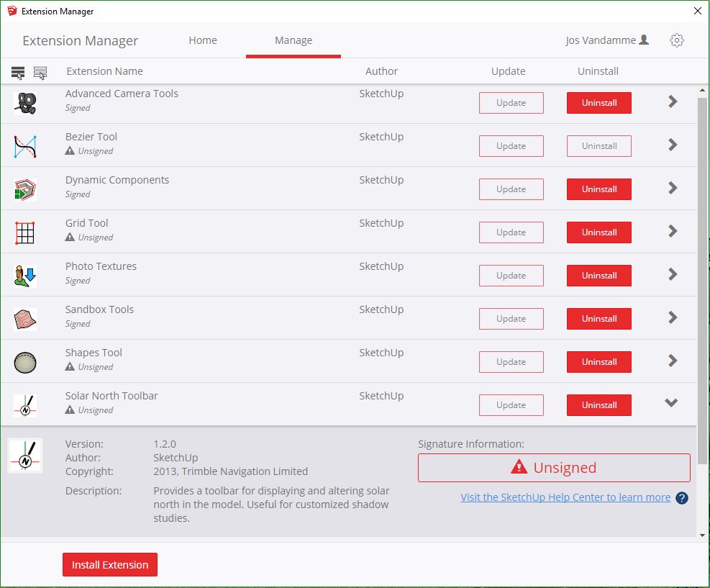Screen dimensions: 710x588
Task: Expand Photo Textures details chevron
Action: coord(673,274)
